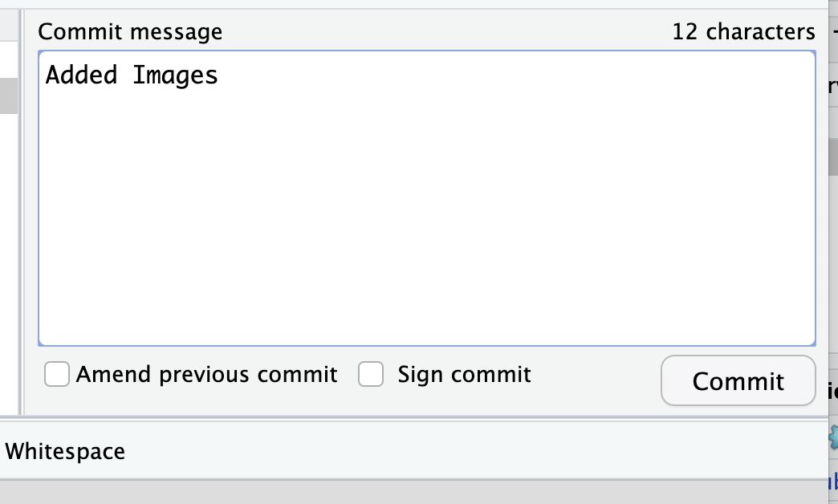838x504 pixels.
Task: Click empty space inside the commit message box
Action: coord(425,225)
